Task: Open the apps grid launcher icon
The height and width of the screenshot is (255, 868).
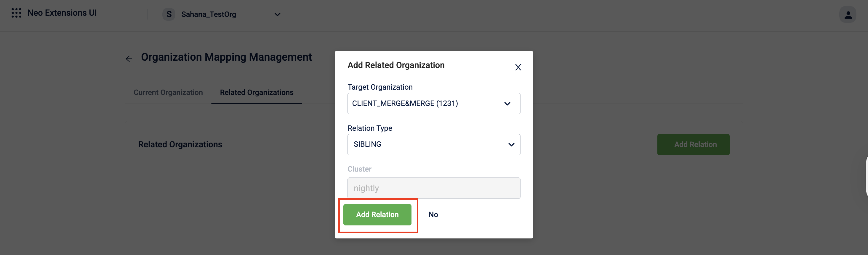Action: tap(16, 13)
